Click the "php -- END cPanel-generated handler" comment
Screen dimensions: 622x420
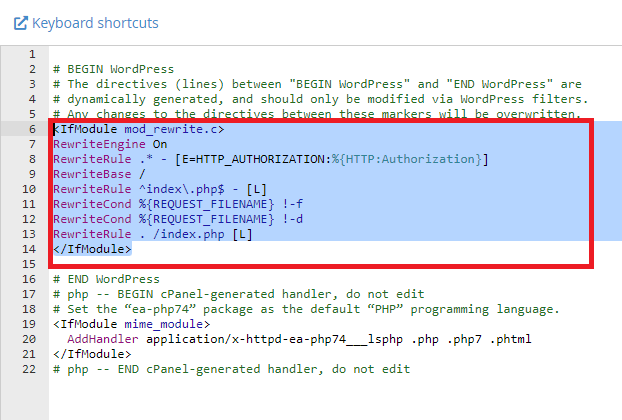[x=230, y=369]
